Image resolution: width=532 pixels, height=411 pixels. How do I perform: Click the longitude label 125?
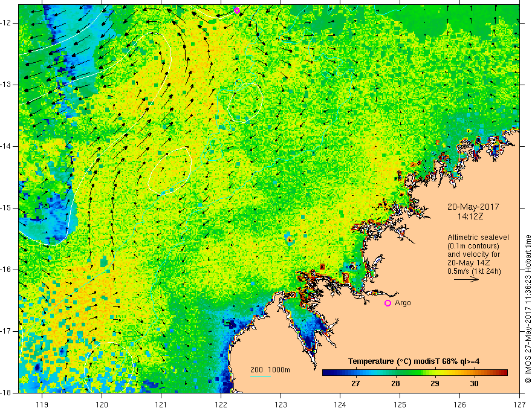click(x=400, y=405)
